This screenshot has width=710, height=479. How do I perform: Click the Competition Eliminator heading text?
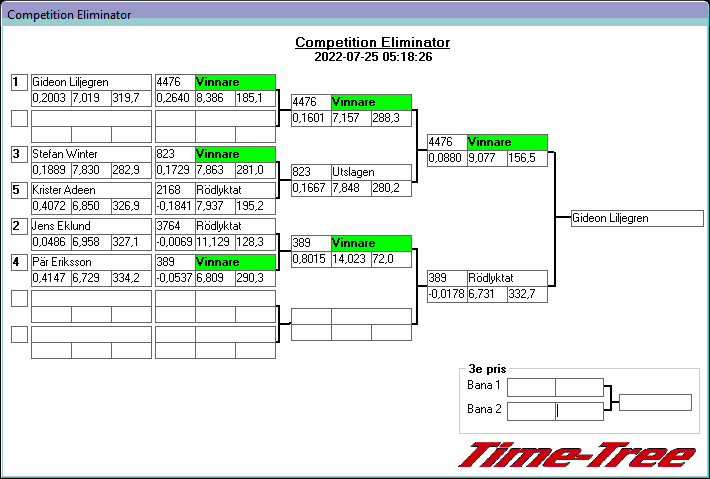coord(372,42)
